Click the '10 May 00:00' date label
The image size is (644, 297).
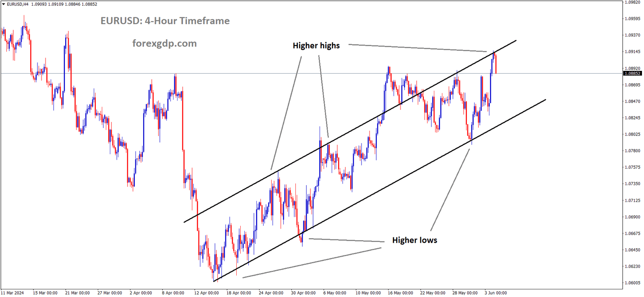click(368, 293)
